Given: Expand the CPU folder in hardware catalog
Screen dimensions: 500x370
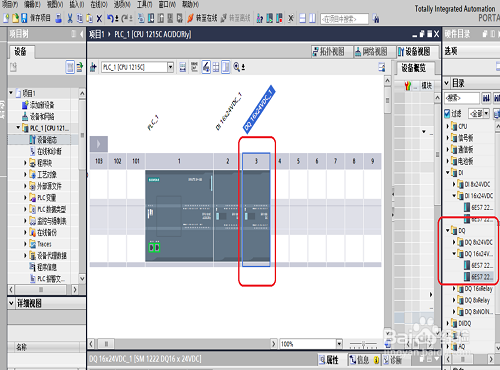Looking at the screenshot, I should pos(448,126).
